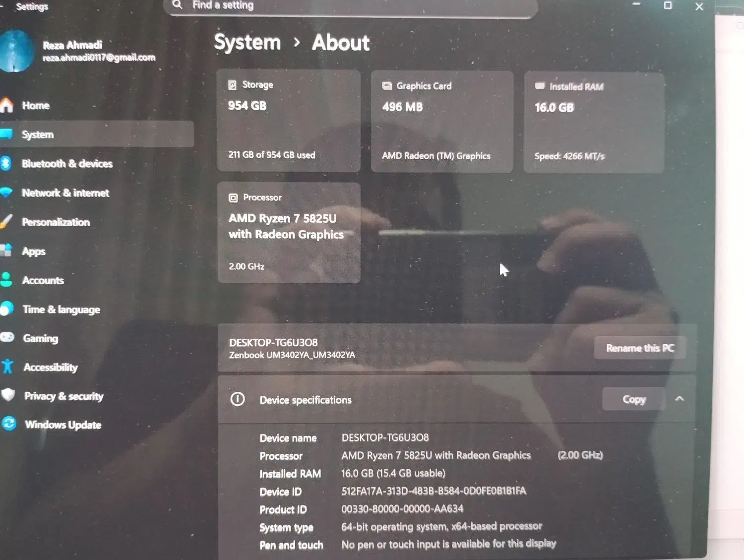Viewport: 744px width, 560px height.
Task: Expand the Storage card details
Action: tap(289, 122)
